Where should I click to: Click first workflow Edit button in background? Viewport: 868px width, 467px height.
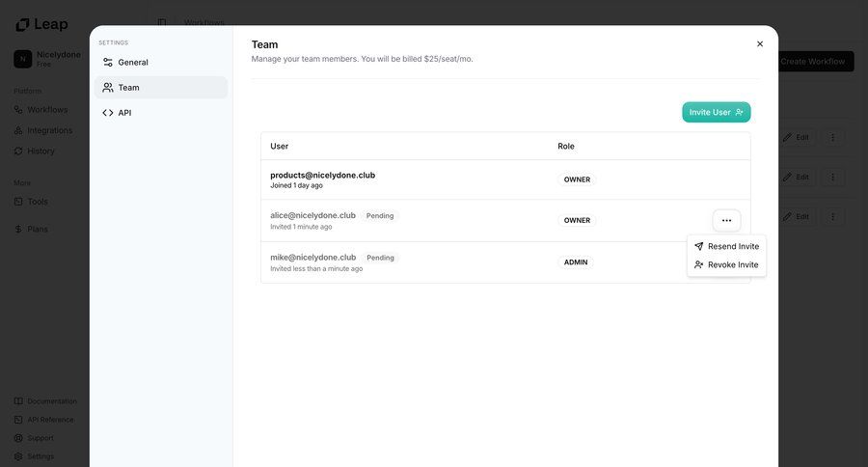click(796, 137)
